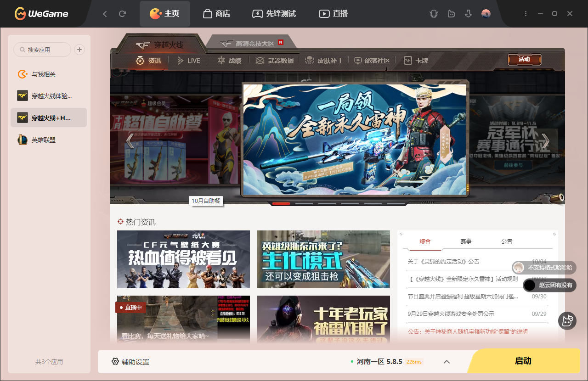Select the 公告 news tab
The width and height of the screenshot is (588, 381).
pos(507,241)
